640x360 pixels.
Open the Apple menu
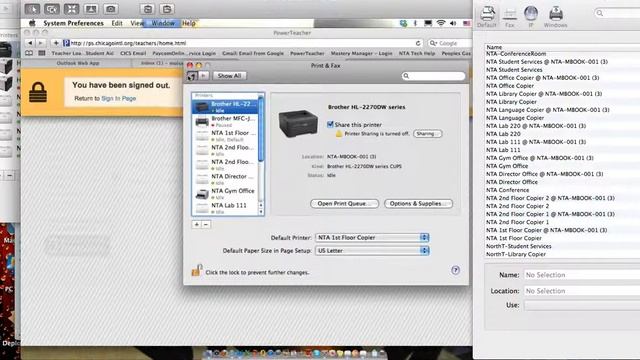tap(32, 23)
